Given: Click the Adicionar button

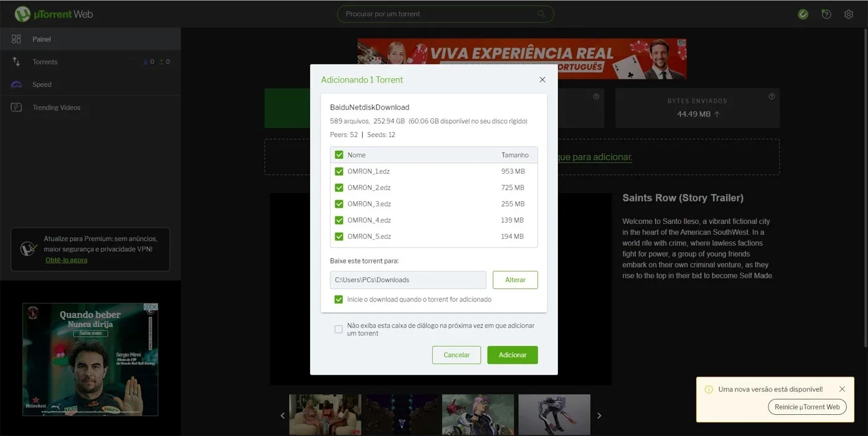Looking at the screenshot, I should tap(513, 355).
